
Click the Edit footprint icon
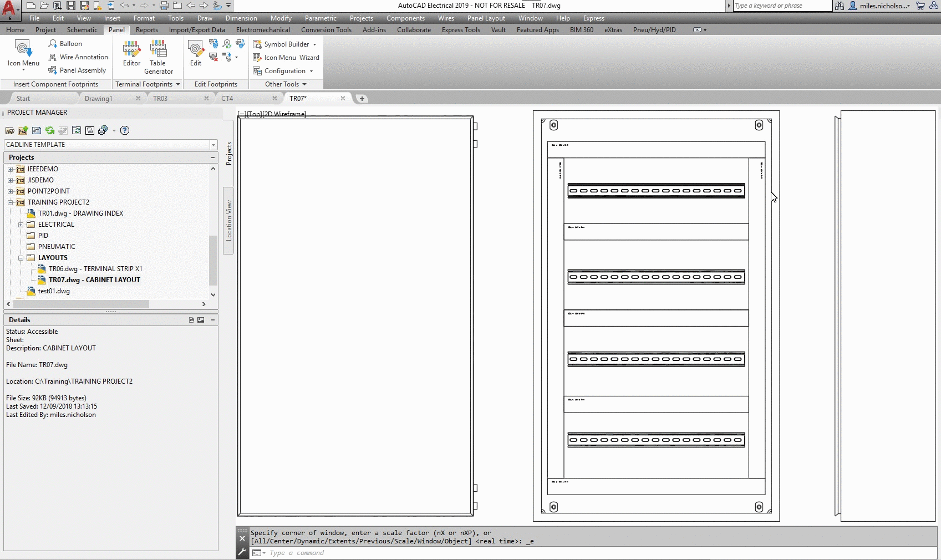point(196,53)
